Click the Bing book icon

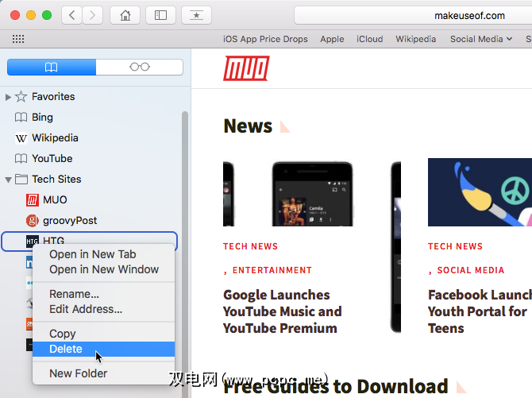(21, 118)
